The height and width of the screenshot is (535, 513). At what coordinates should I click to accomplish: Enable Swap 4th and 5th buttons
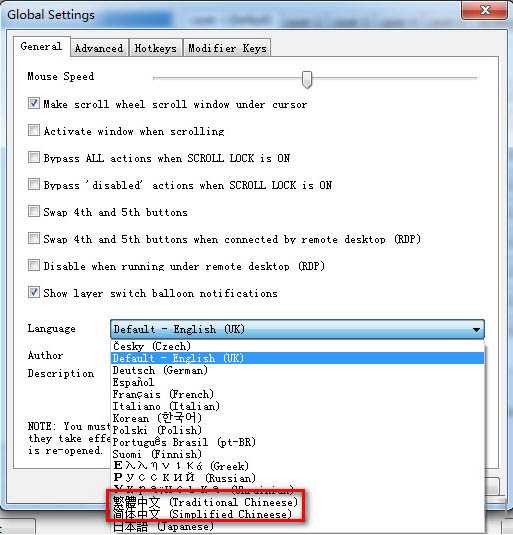pyautogui.click(x=33, y=211)
